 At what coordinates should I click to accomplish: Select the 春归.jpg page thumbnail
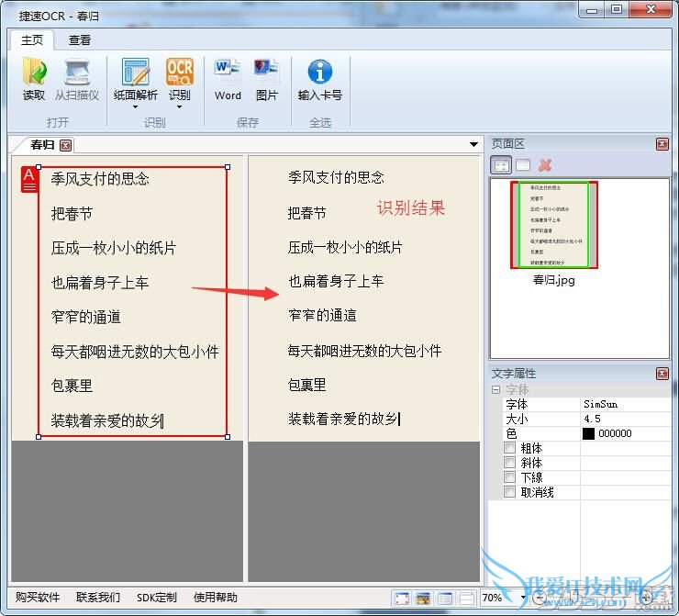(554, 225)
